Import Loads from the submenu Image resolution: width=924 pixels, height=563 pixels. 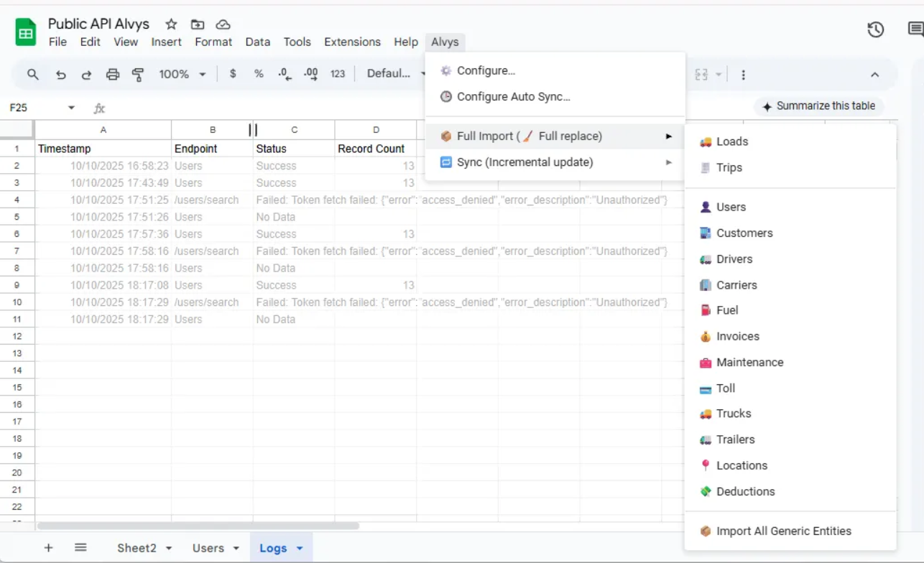[790, 141]
